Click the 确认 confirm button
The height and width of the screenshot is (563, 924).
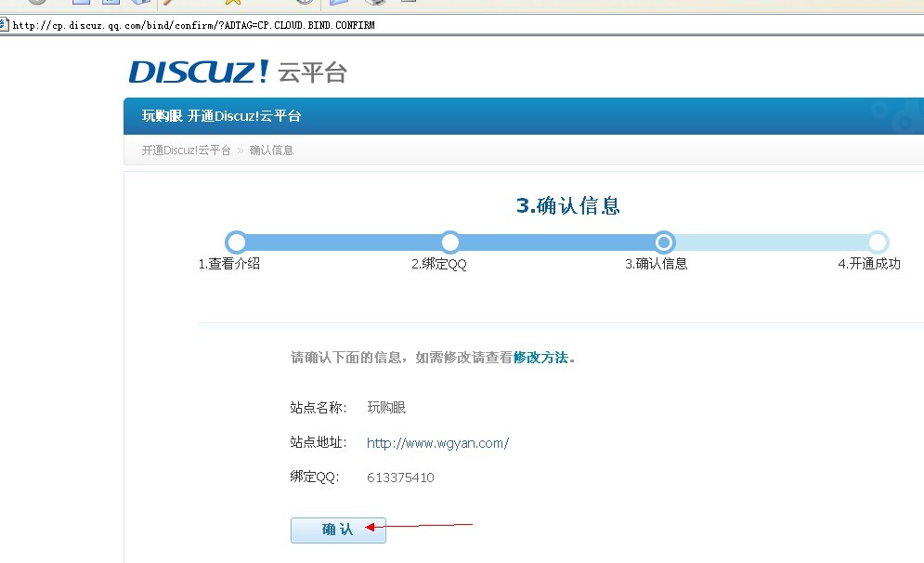338,530
